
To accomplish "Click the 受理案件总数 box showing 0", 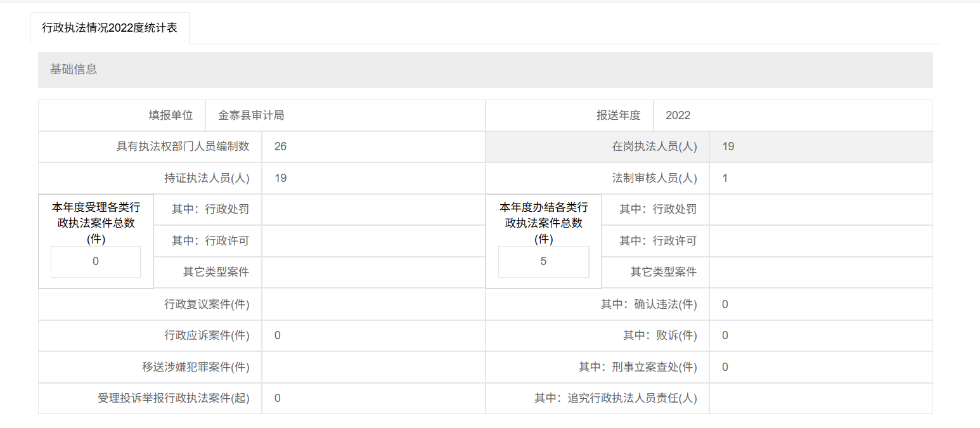I will 96,261.
